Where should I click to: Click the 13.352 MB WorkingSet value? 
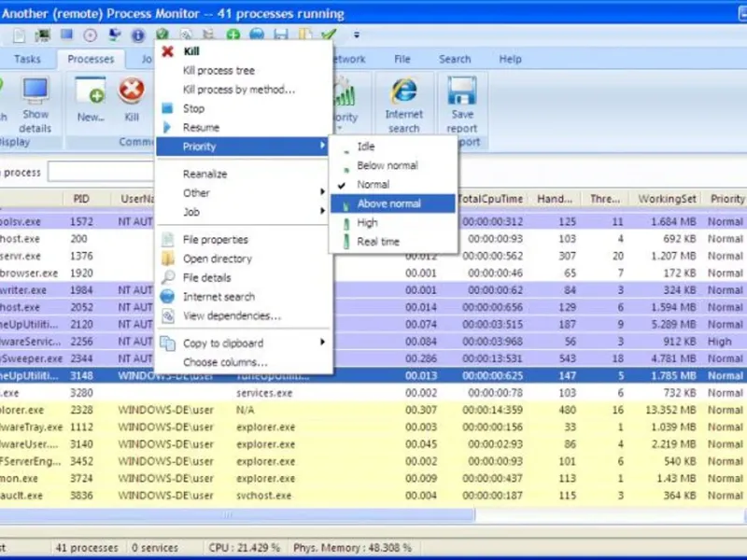pos(670,410)
